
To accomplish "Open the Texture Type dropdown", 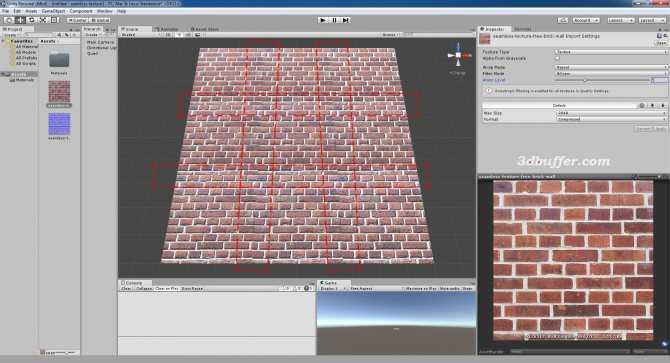I will click(x=611, y=52).
